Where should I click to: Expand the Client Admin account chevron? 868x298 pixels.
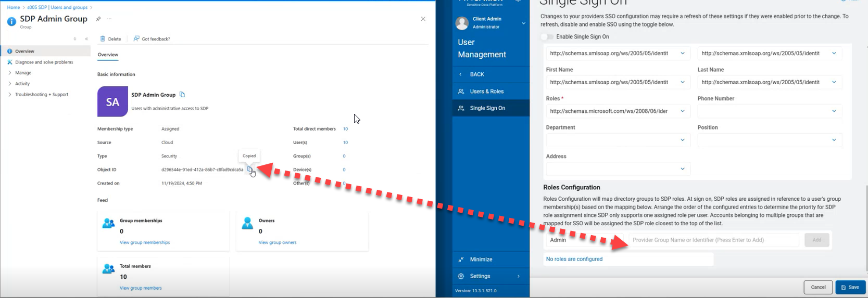[523, 23]
